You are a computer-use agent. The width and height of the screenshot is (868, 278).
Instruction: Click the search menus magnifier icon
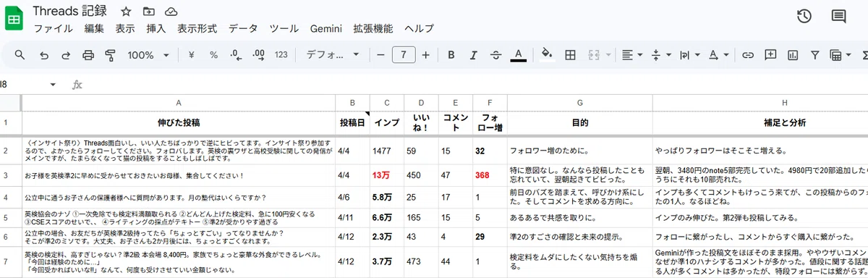(x=20, y=55)
